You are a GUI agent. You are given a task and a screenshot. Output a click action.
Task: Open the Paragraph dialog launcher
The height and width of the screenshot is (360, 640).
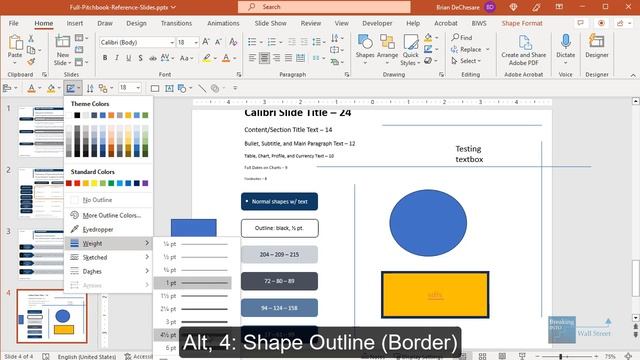coord(347,75)
